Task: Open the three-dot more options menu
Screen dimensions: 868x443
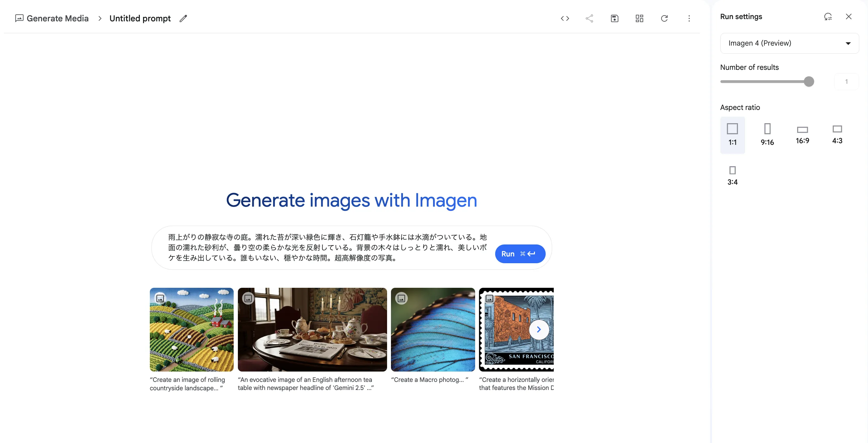Action: point(689,18)
